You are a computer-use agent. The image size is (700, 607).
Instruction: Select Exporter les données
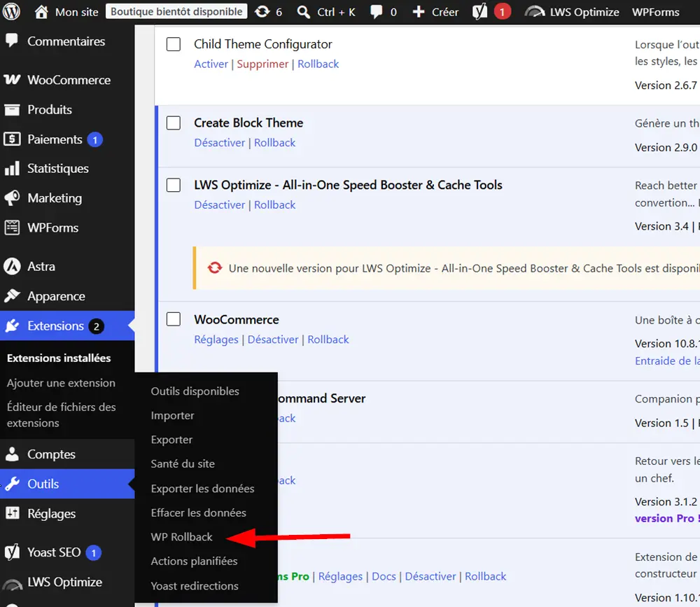[202, 488]
